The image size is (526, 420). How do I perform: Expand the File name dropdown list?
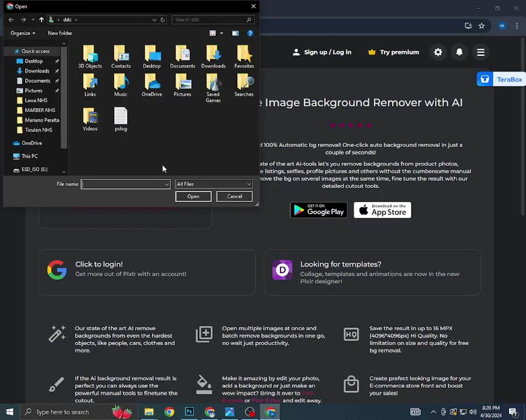tap(166, 184)
